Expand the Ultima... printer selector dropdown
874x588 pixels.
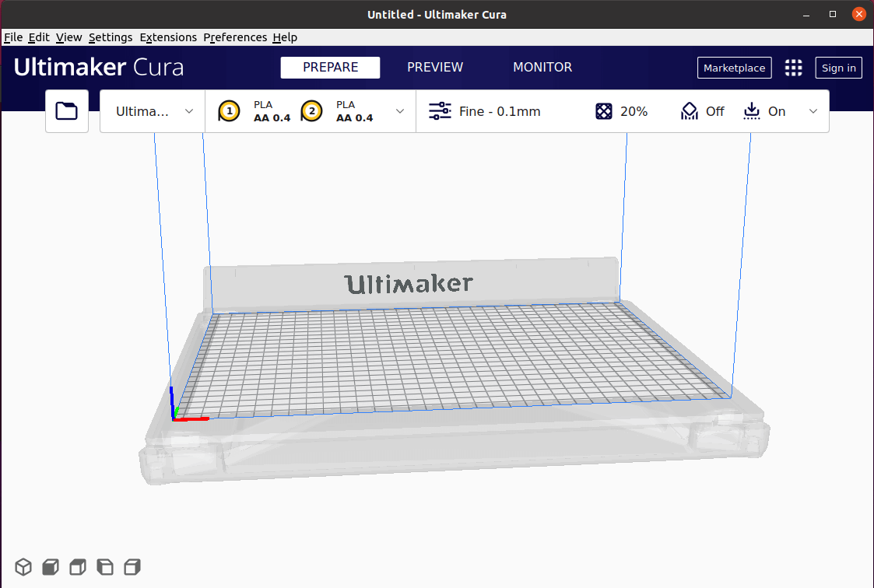point(153,111)
